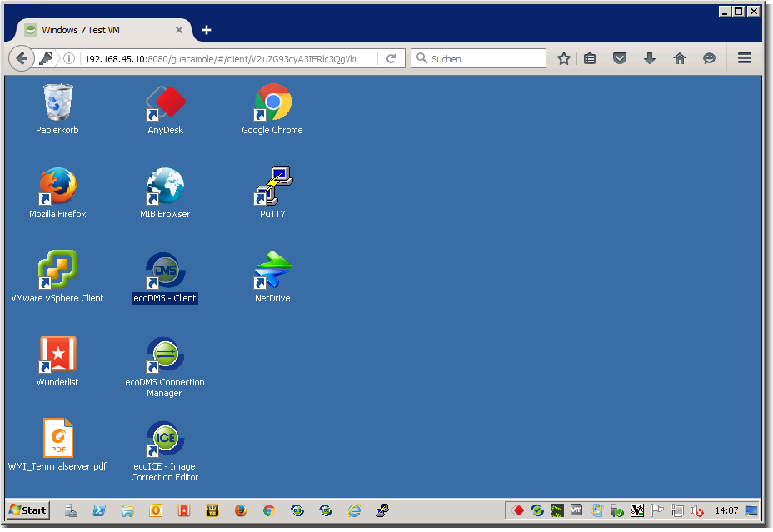773x532 pixels.
Task: Select the ecoDMS - Client icon
Action: pyautogui.click(x=165, y=271)
